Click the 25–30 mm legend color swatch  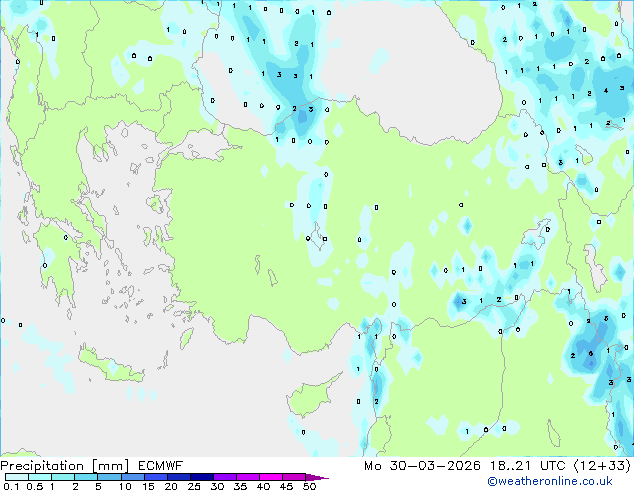(x=202, y=477)
